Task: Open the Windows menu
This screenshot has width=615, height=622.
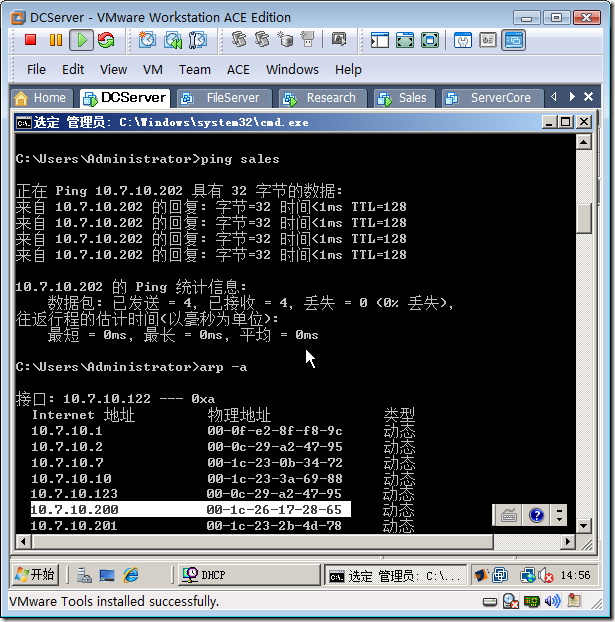Action: [292, 69]
